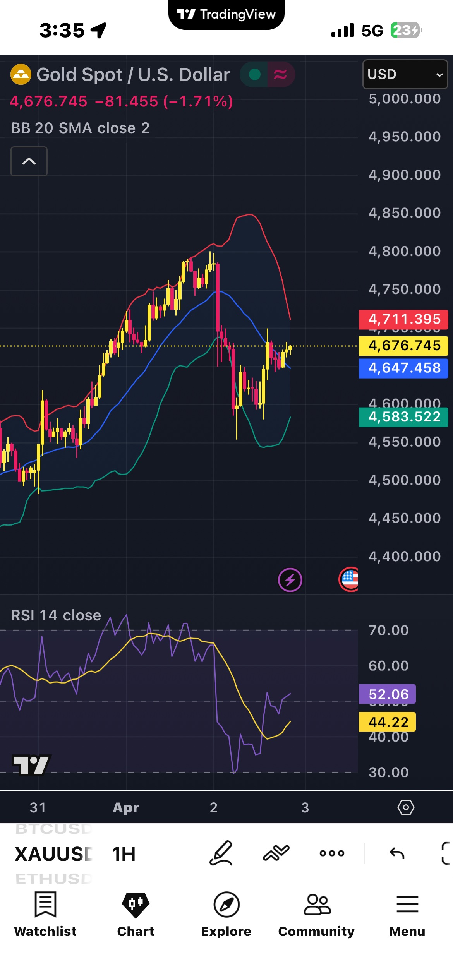Viewport: 453px width, 980px height.
Task: Tap the fullscreen bracket icon
Action: [446, 853]
